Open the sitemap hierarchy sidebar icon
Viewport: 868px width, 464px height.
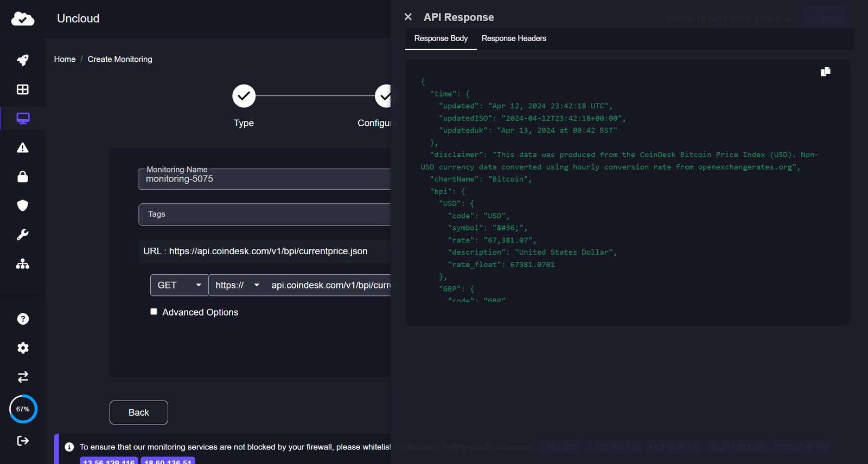[23, 264]
